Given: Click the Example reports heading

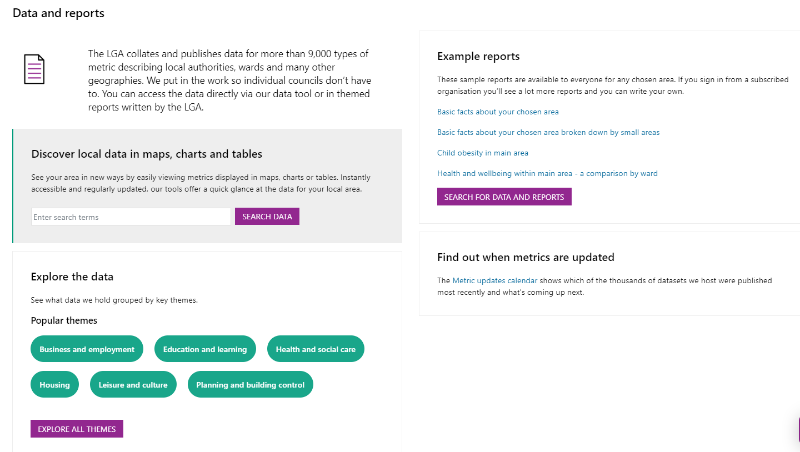Looking at the screenshot, I should [478, 56].
